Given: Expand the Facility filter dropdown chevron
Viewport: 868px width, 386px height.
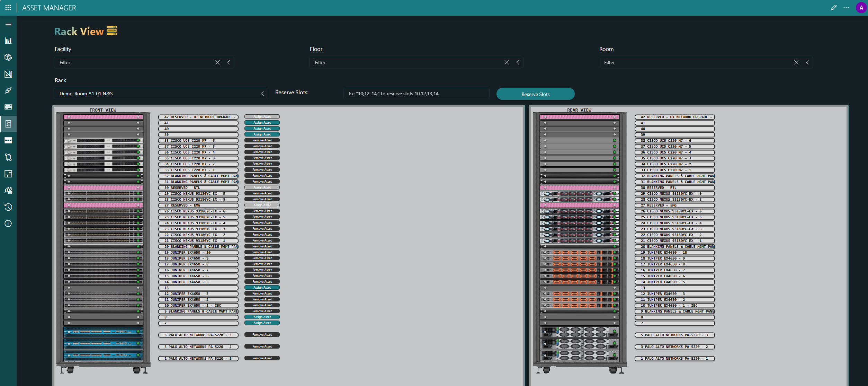Looking at the screenshot, I should click(229, 62).
